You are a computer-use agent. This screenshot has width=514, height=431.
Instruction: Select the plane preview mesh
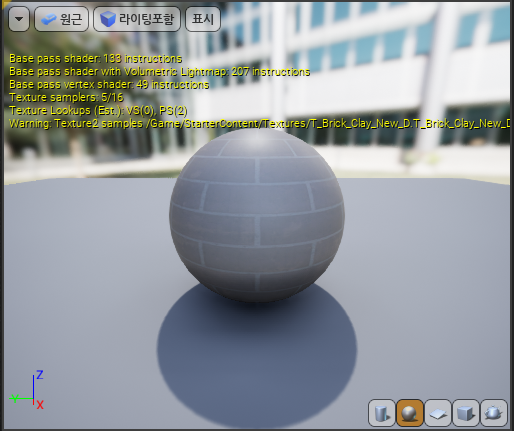click(438, 413)
